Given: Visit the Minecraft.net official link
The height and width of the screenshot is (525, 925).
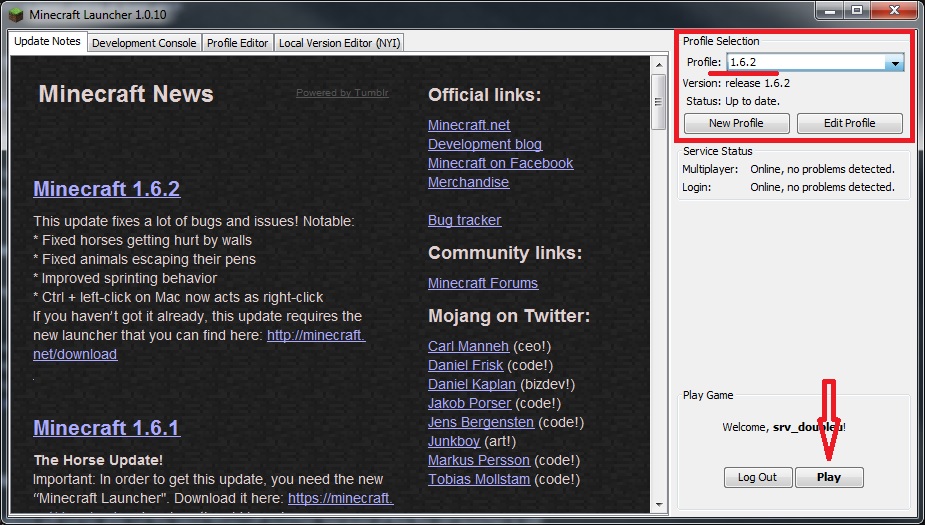Looking at the screenshot, I should [469, 125].
